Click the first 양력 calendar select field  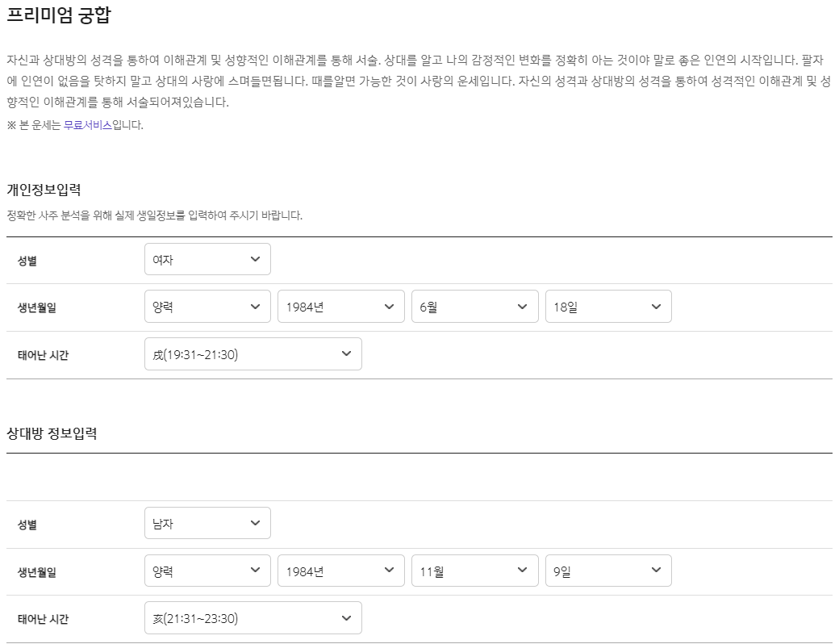[207, 306]
